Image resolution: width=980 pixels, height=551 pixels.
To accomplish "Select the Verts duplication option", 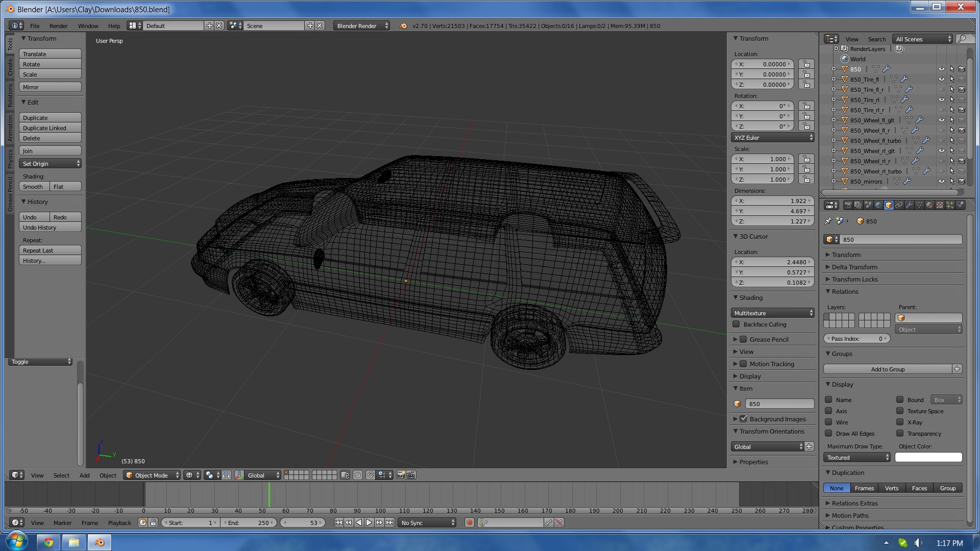I will [892, 488].
